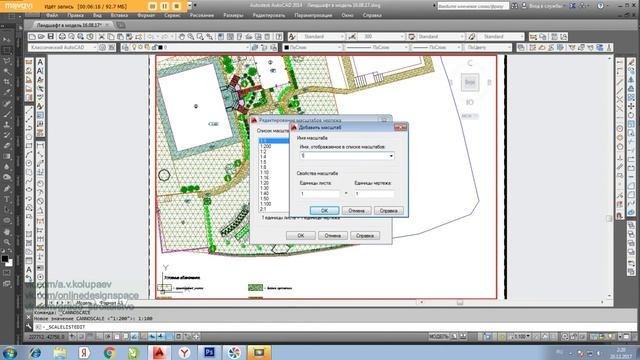Open the Размеры menu
The image size is (640, 360).
(233, 15)
